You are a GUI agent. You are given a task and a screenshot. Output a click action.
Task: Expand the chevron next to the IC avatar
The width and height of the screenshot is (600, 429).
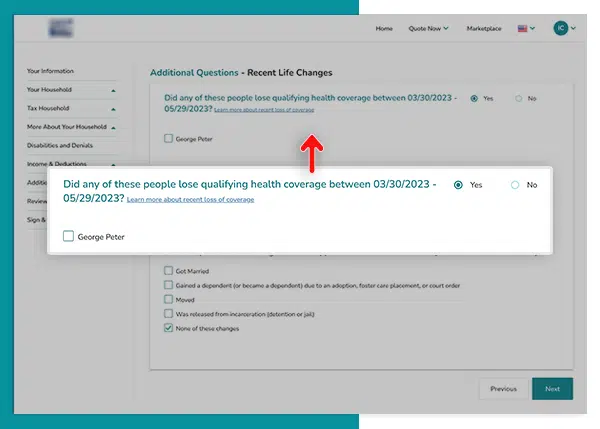click(x=573, y=28)
